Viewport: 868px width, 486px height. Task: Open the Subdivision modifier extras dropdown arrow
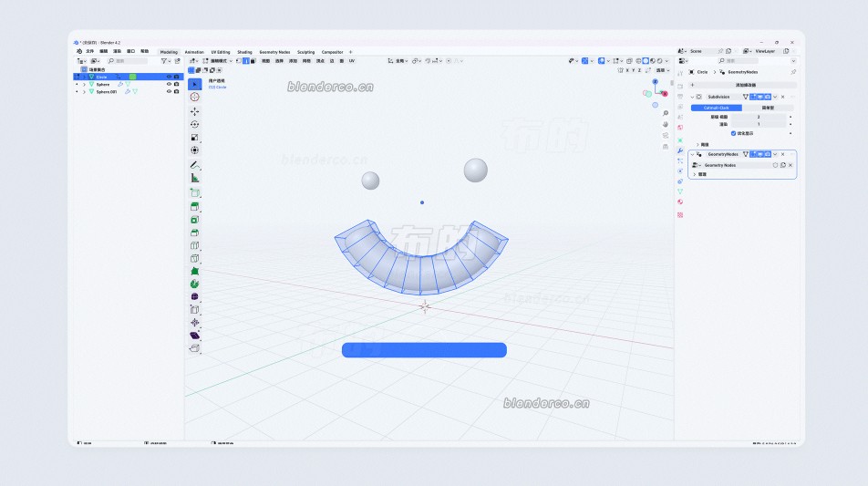tap(775, 97)
